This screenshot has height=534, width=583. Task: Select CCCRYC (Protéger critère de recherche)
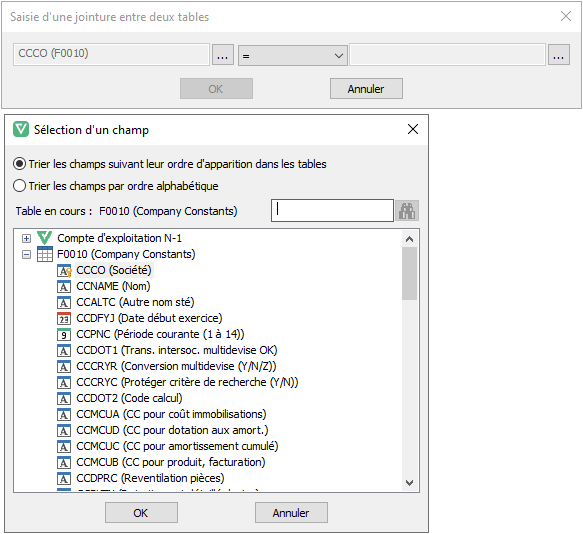tap(187, 382)
